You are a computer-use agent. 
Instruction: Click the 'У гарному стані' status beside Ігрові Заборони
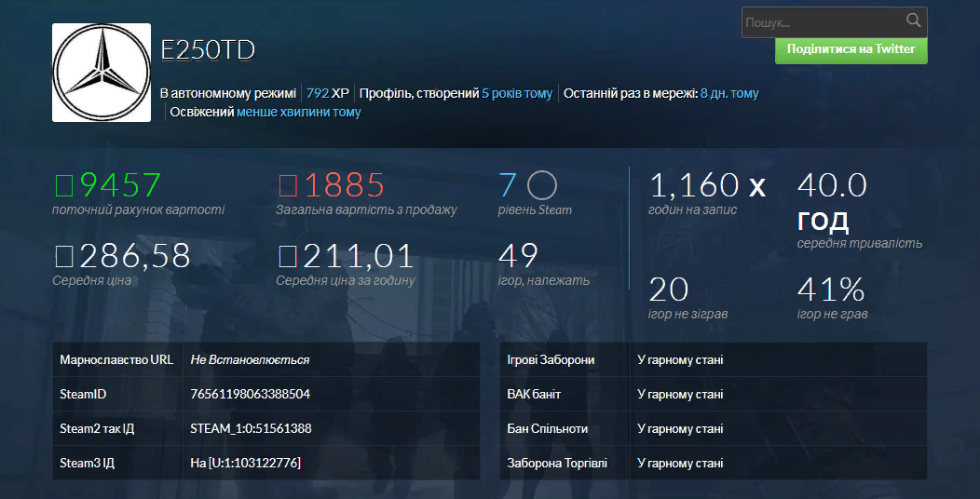point(680,360)
